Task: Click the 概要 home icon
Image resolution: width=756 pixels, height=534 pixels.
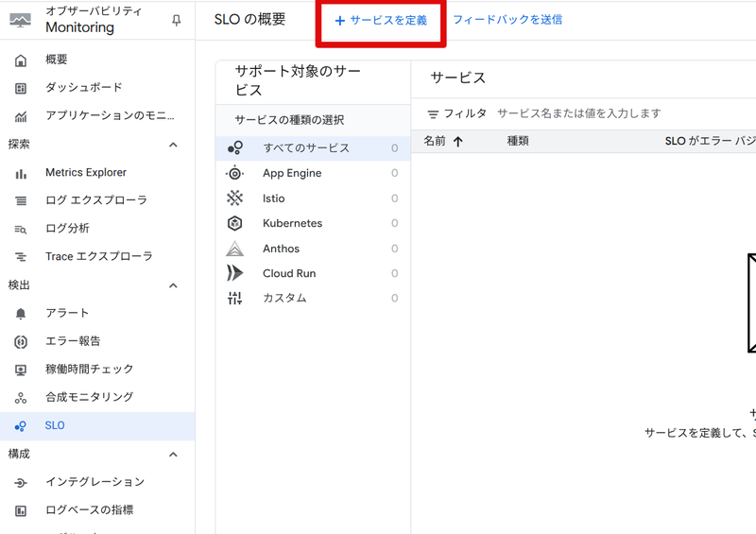Action: (x=21, y=60)
